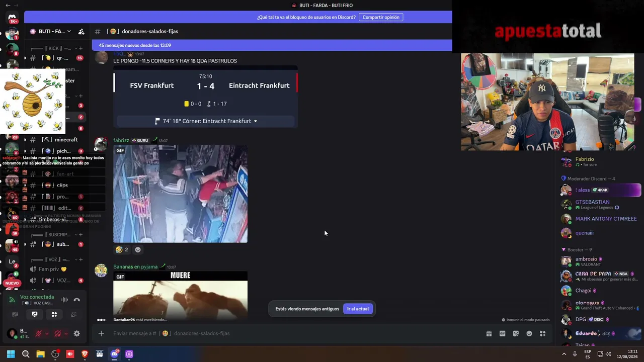Open microphone input options arrow
Image resolution: width=644 pixels, height=362 pixels.
click(47, 333)
